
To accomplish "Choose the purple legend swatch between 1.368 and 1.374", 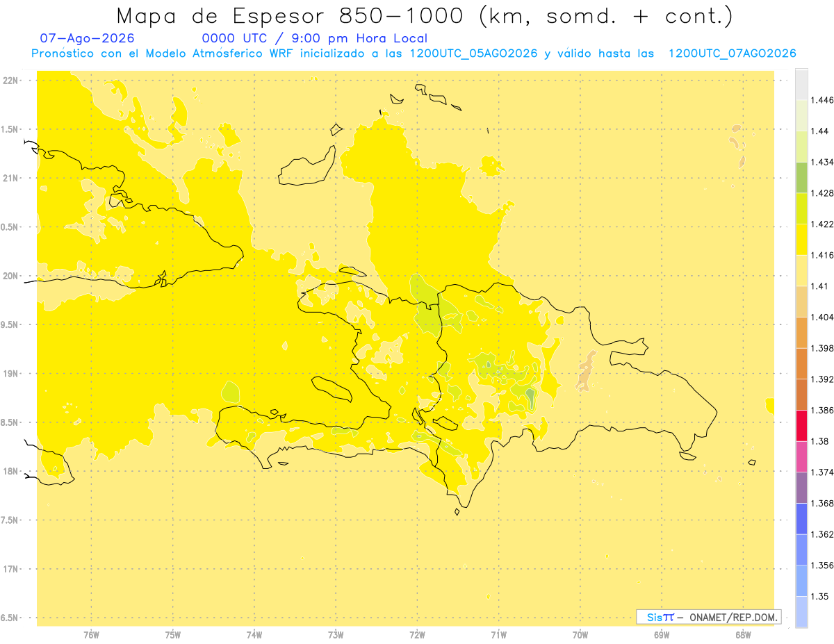I will 801,488.
